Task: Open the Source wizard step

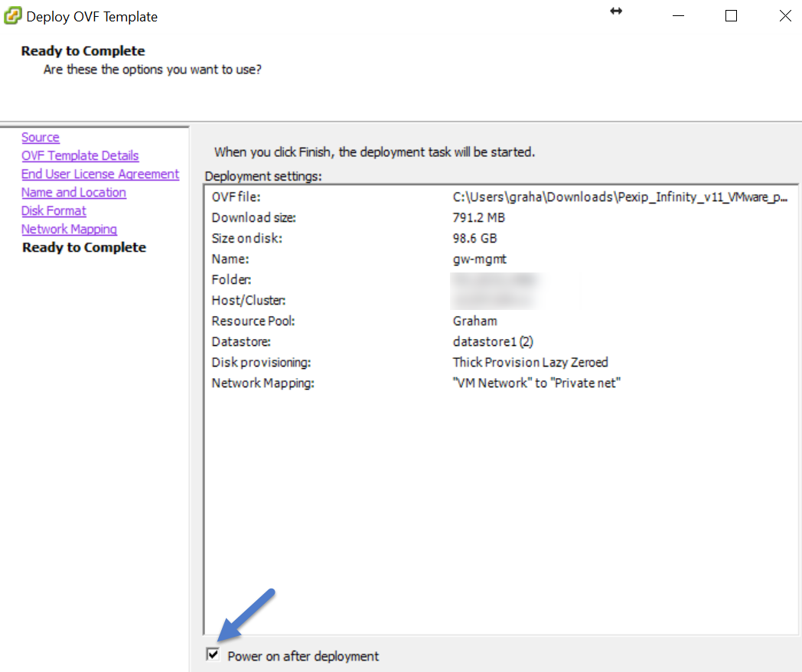Action: (41, 137)
